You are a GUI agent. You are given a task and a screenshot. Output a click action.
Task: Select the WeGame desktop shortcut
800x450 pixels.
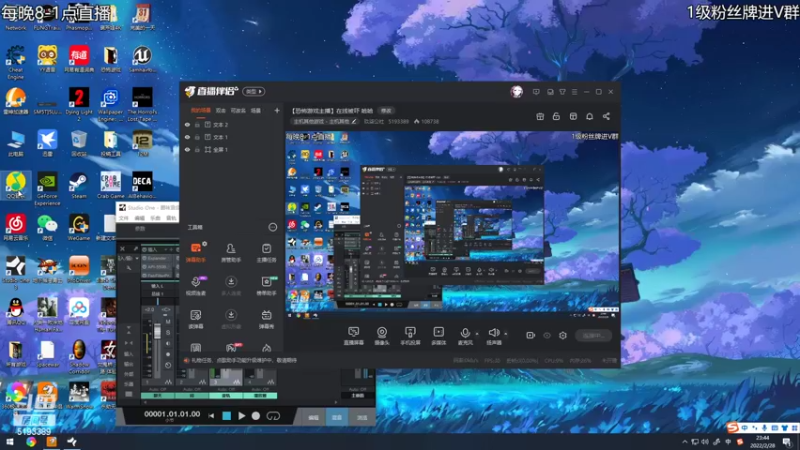tap(79, 228)
